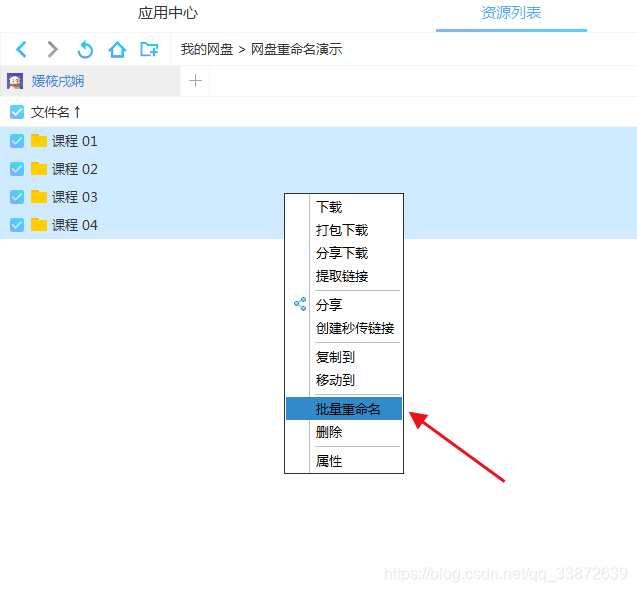Select the 课程 04 folder name

[75, 225]
